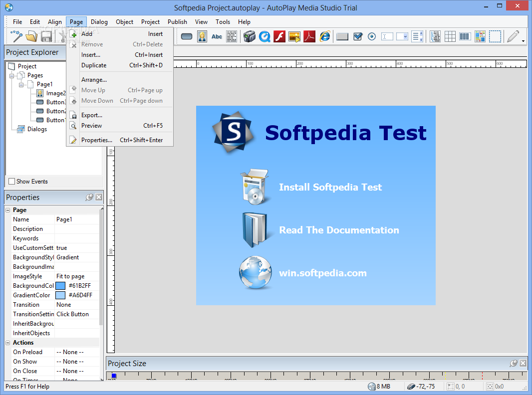Collapse the Page1 tree node
This screenshot has height=395, width=532.
[x=21, y=84]
